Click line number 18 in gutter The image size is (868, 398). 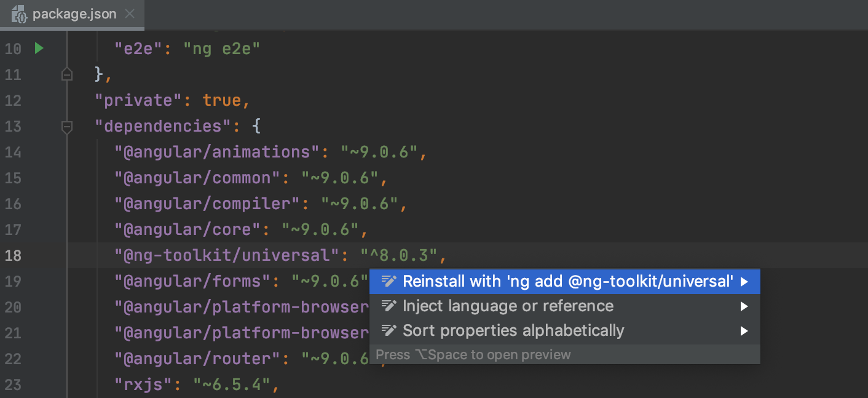pyautogui.click(x=13, y=255)
